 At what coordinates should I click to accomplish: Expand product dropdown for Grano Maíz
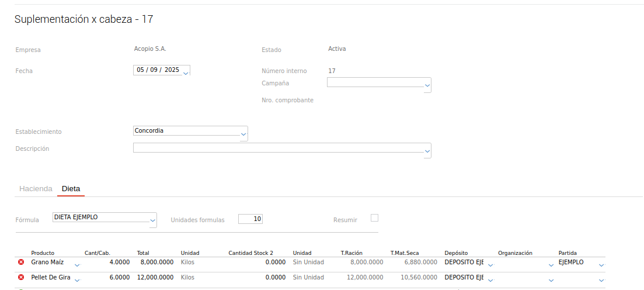coord(77,265)
